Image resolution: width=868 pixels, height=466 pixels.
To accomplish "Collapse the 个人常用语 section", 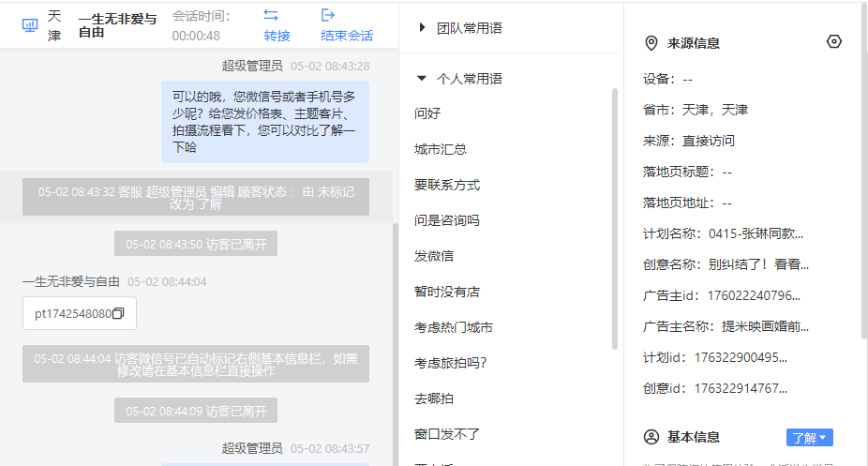I will tap(422, 78).
